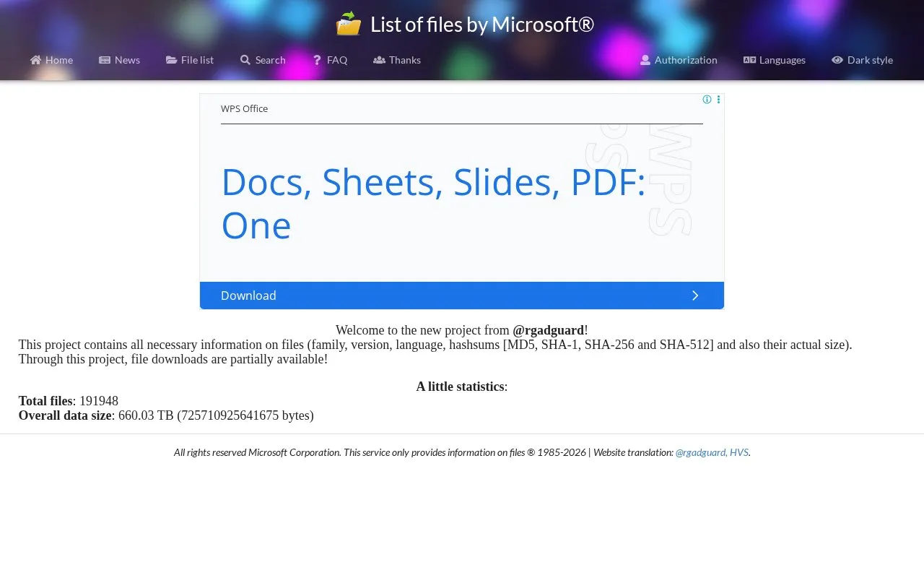This screenshot has height=578, width=924.
Task: Click the 'A little statistics' heading
Action: (x=460, y=387)
